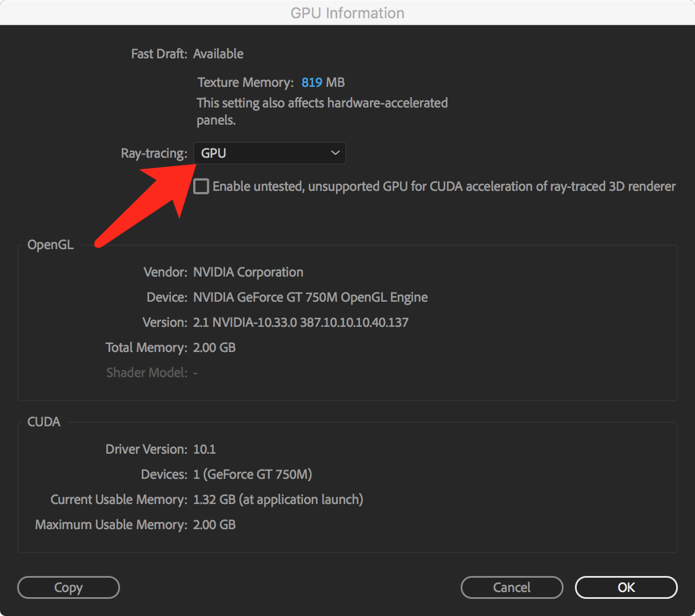This screenshot has width=695, height=616.
Task: Click the 'Ray-tracing:' label
Action: click(154, 153)
